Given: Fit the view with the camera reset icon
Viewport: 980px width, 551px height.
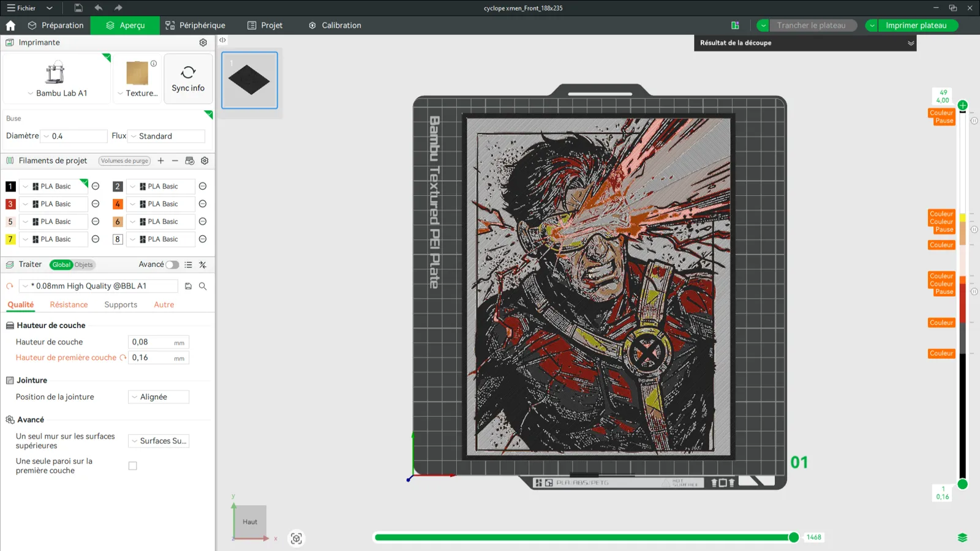Looking at the screenshot, I should click(296, 538).
